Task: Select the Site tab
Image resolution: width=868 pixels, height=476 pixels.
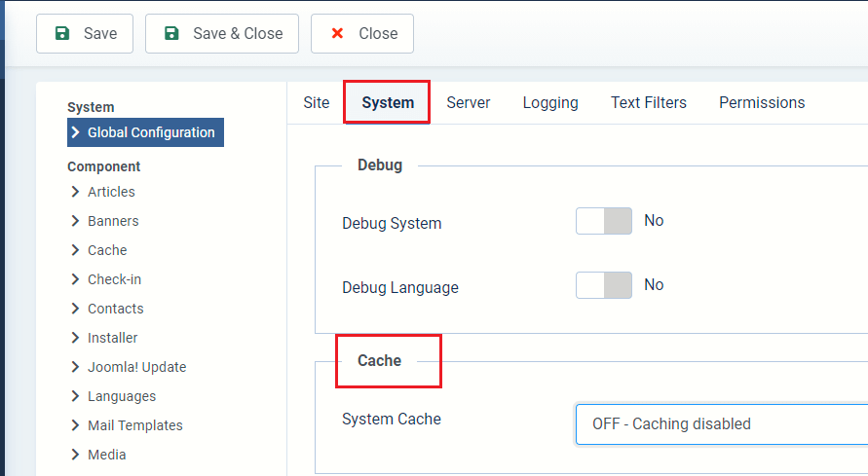Action: point(317,102)
